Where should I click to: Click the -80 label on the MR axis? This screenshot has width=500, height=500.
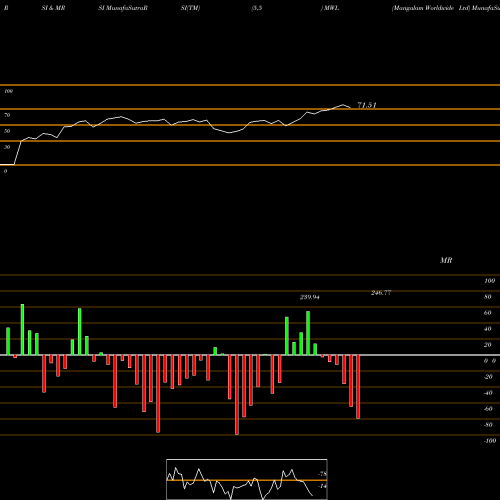coord(488,425)
